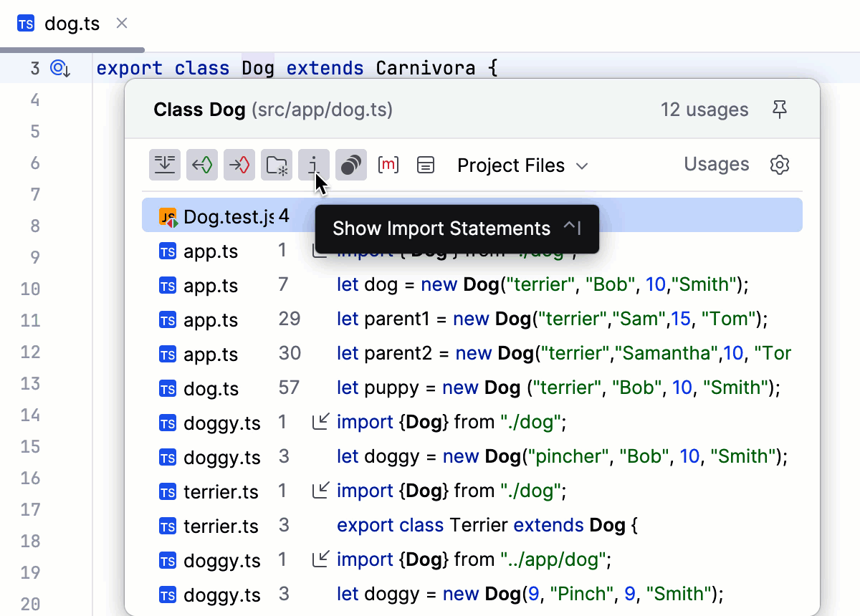Toggle the red write access filter
This screenshot has width=860, height=616.
click(x=239, y=165)
